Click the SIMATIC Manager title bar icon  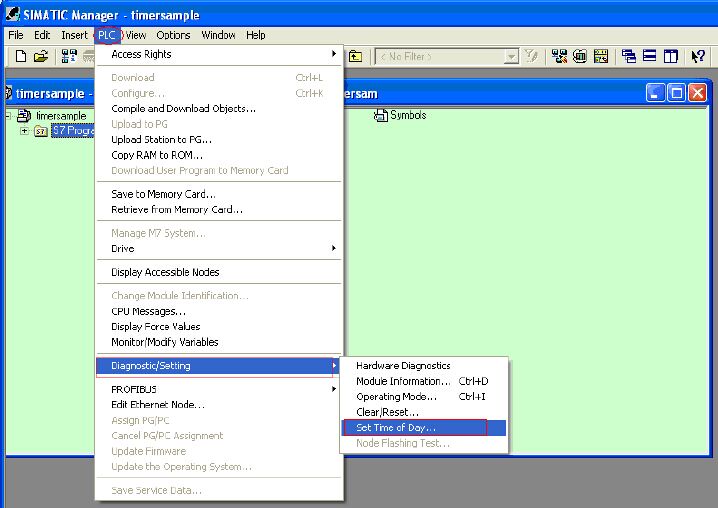tap(12, 14)
